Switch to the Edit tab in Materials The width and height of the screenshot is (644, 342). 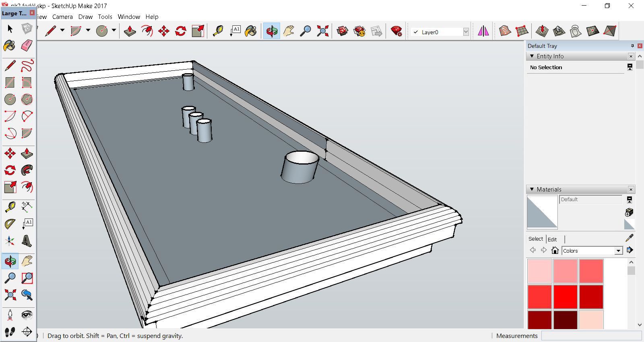[552, 239]
